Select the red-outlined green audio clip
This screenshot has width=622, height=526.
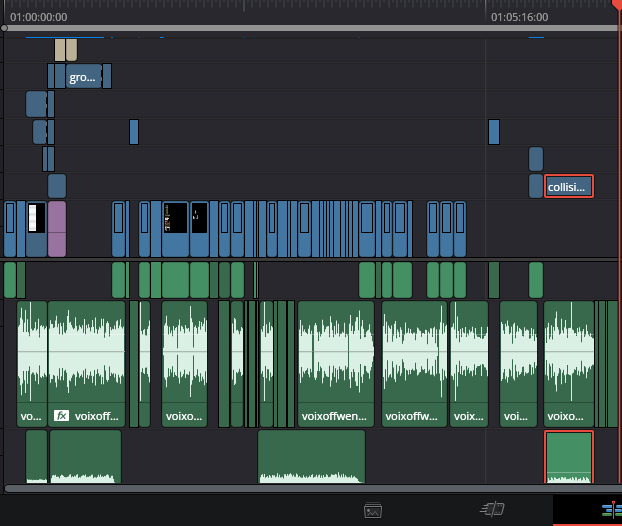click(569, 457)
